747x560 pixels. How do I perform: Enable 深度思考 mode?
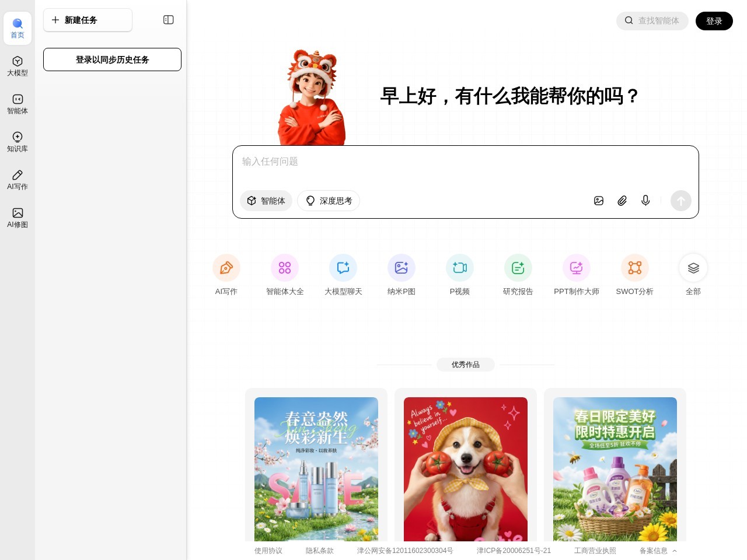click(329, 201)
